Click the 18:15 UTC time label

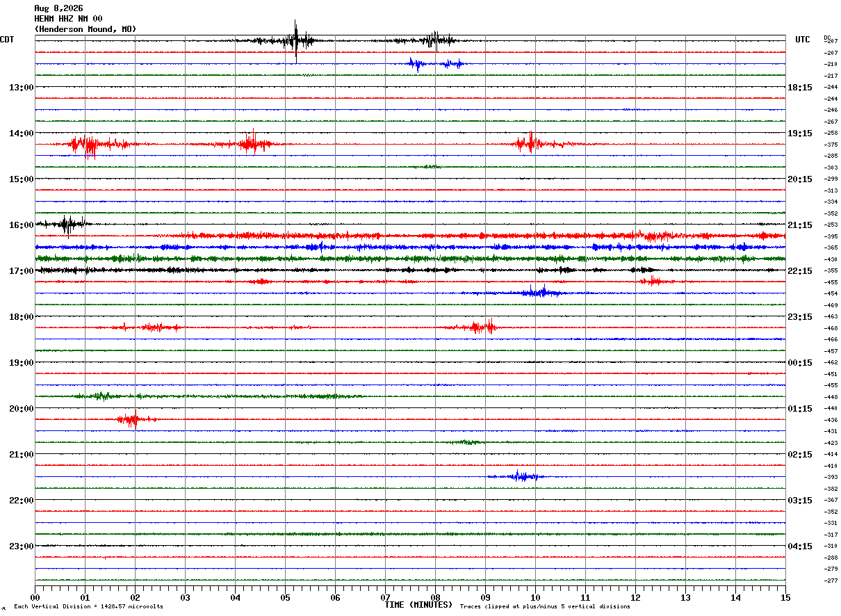coord(799,88)
